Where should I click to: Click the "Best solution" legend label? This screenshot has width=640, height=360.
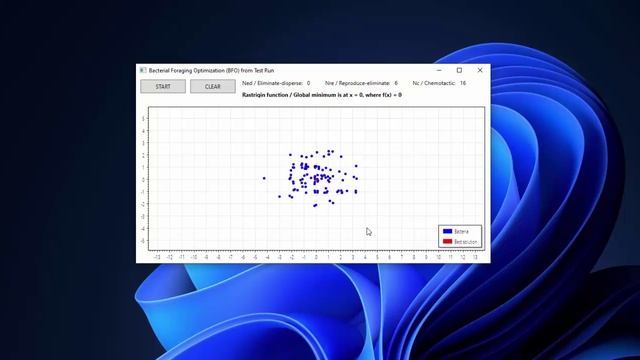pyautogui.click(x=465, y=242)
